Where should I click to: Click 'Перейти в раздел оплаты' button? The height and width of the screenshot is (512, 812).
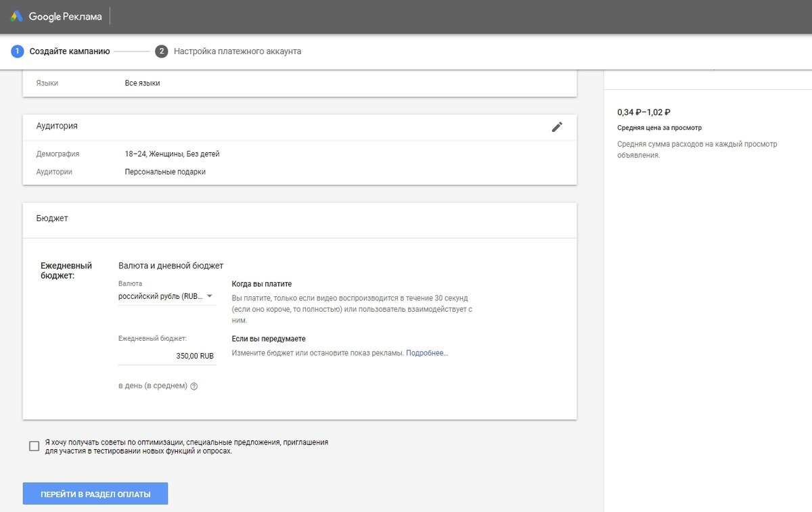(x=95, y=494)
